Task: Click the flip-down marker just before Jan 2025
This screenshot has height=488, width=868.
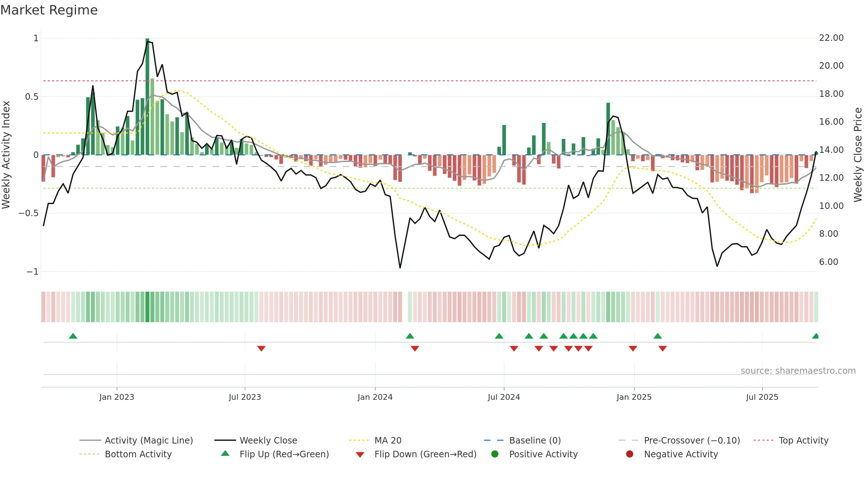Action: (633, 348)
